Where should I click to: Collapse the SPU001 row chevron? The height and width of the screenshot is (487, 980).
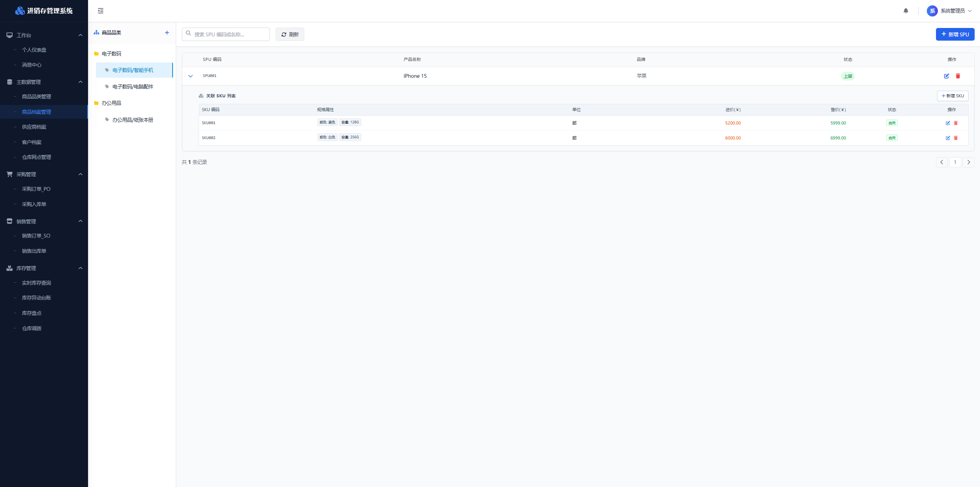tap(190, 76)
